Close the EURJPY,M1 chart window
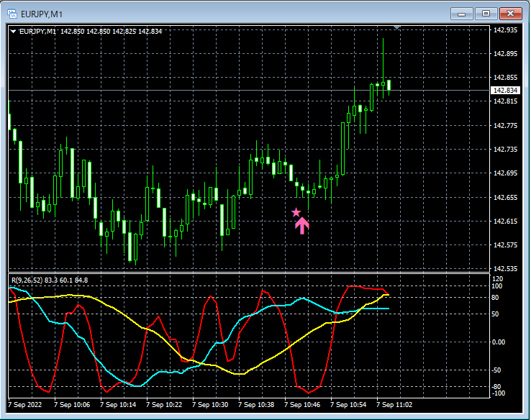The image size is (531, 420). [x=510, y=14]
